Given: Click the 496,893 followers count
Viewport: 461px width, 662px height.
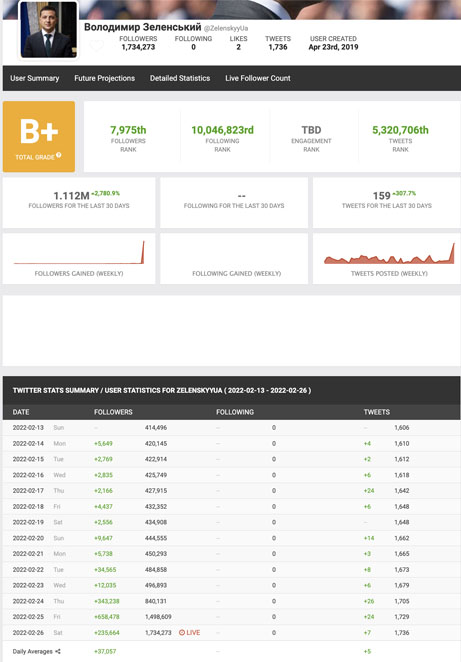Looking at the screenshot, I should (156, 585).
